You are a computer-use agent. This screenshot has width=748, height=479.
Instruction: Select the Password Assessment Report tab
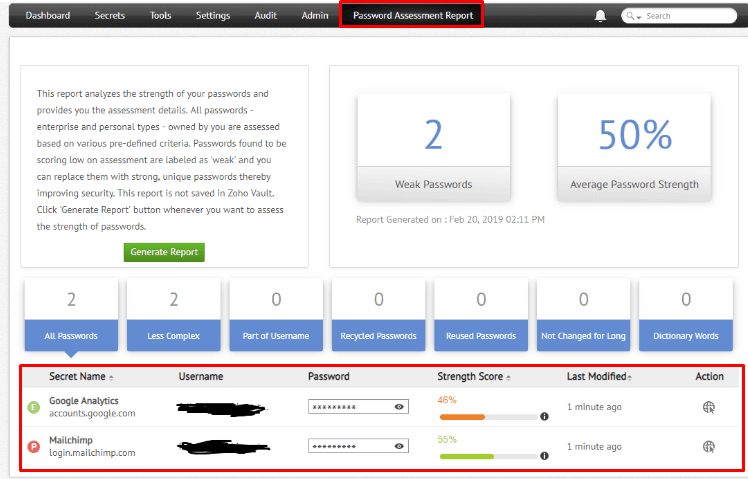[x=413, y=16]
